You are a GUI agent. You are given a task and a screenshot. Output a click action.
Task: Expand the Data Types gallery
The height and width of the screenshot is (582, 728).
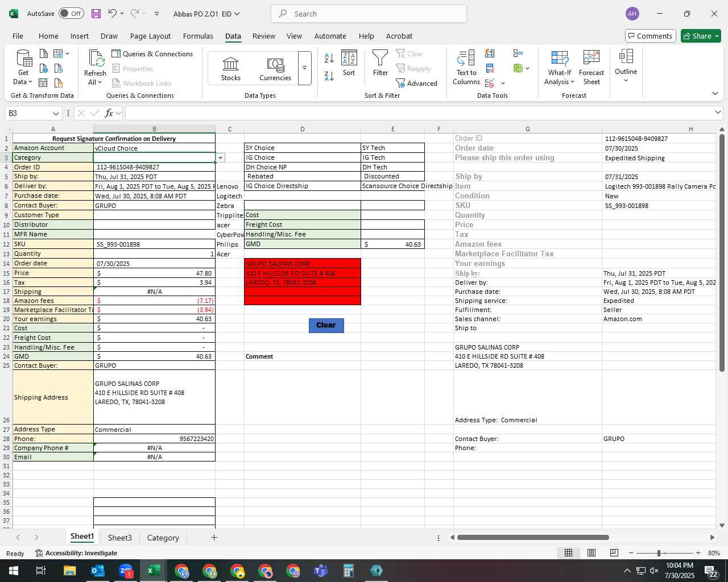tap(304, 68)
